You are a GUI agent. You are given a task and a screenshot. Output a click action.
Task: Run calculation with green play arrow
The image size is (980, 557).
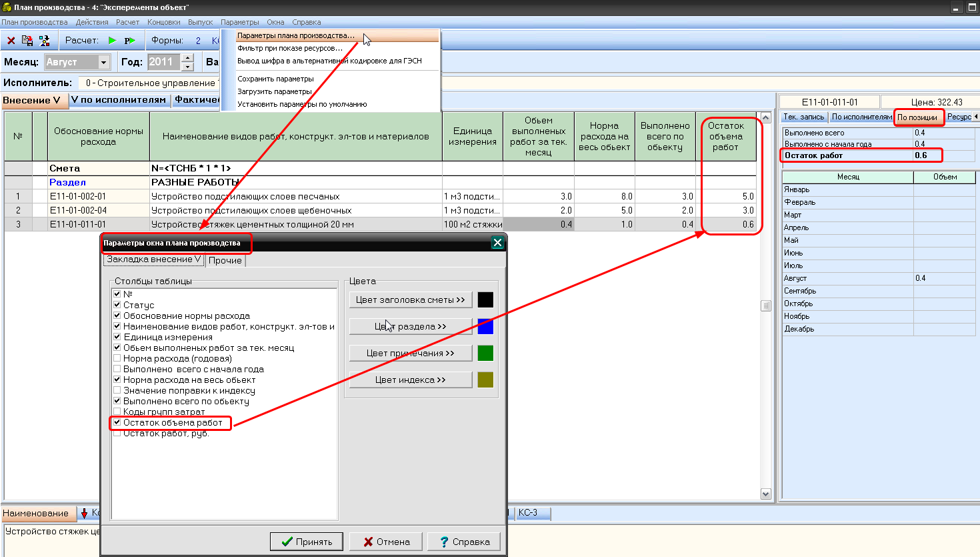pyautogui.click(x=113, y=41)
